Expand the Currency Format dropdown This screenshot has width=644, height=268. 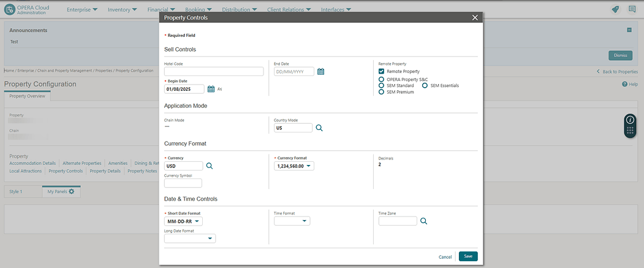(x=295, y=166)
